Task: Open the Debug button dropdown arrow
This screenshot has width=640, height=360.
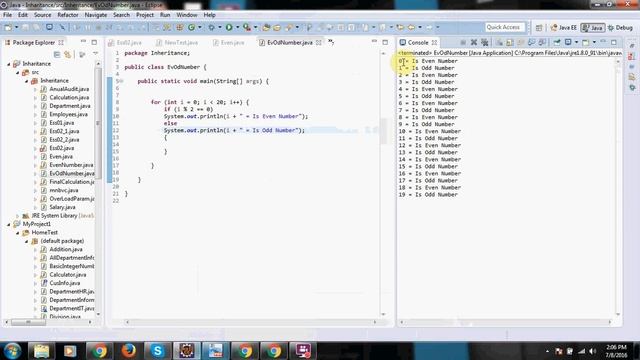Action: (220, 27)
